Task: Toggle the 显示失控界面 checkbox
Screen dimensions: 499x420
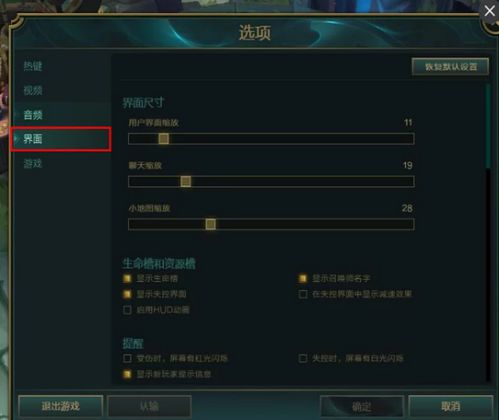Action: tap(127, 294)
